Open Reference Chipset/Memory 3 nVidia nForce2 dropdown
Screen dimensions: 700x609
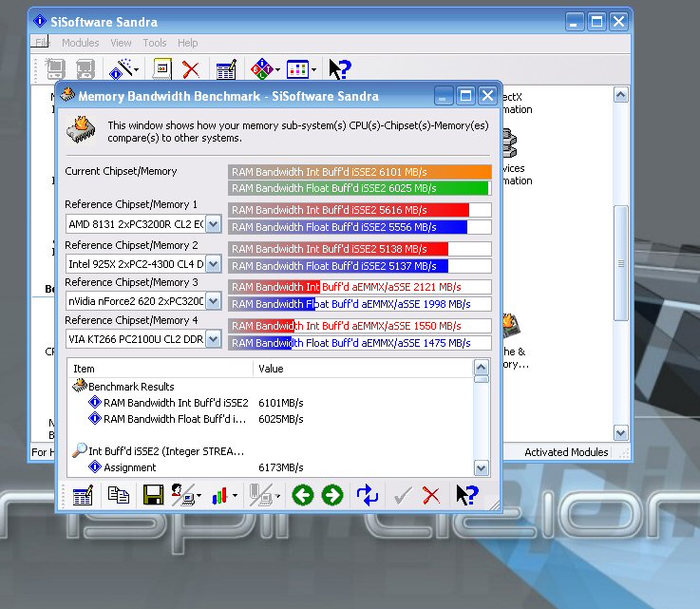(214, 301)
